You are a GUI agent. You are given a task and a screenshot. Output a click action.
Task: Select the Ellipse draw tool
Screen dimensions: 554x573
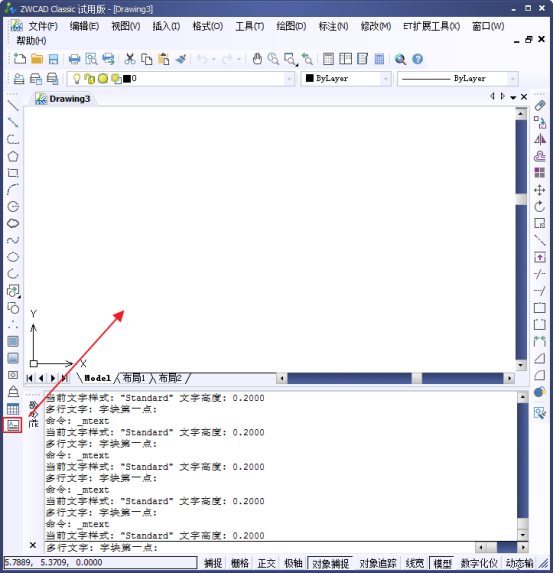pos(13,257)
